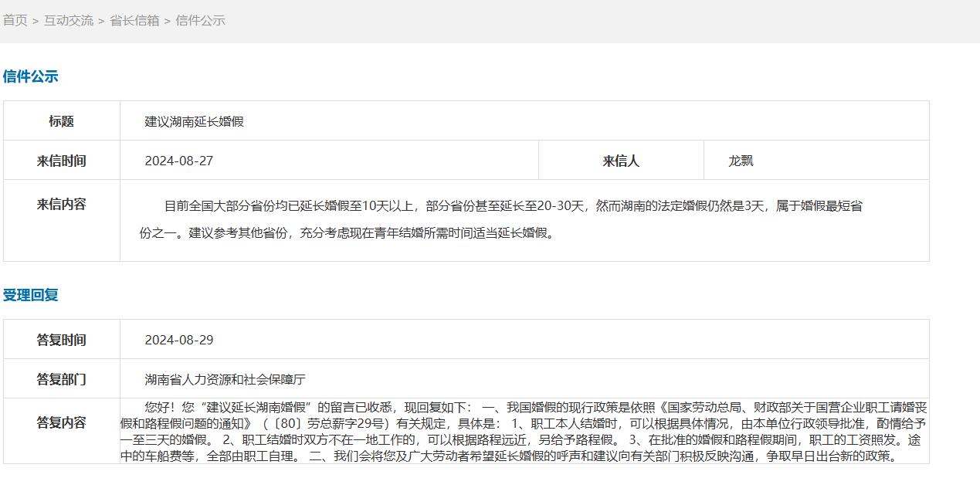This screenshot has height=478, width=980.
Task: Click the 答复内容 row label
Action: click(62, 422)
